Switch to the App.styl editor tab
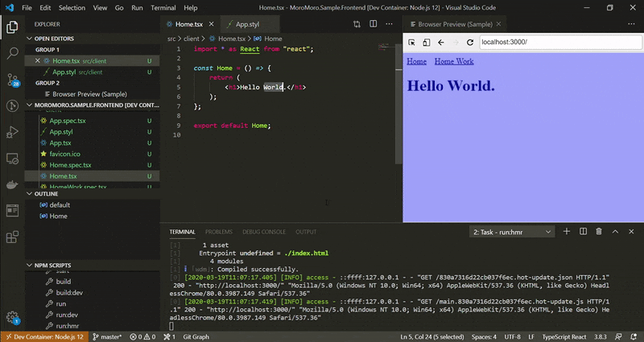The image size is (644, 342). pyautogui.click(x=246, y=25)
